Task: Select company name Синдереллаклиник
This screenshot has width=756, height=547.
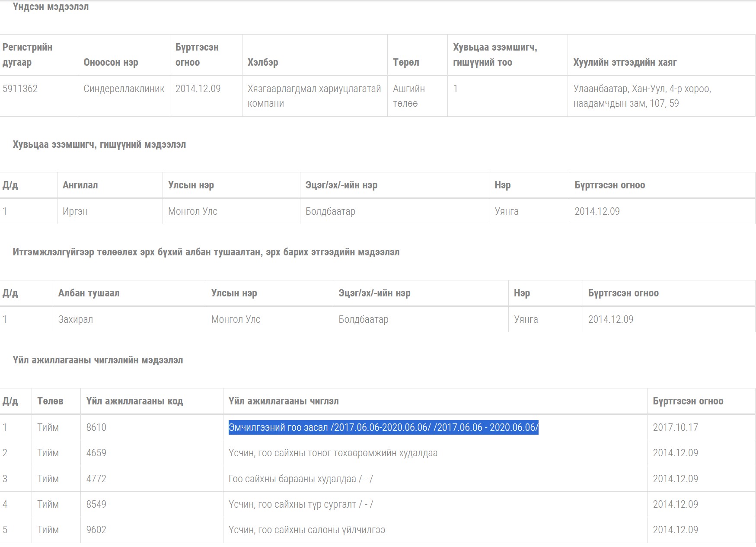Action: (x=124, y=89)
